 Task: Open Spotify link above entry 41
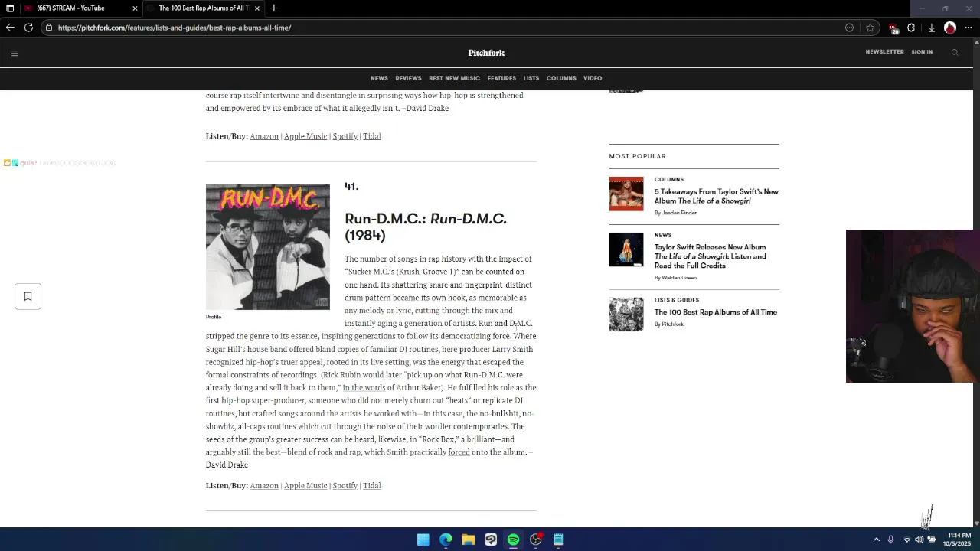point(345,136)
